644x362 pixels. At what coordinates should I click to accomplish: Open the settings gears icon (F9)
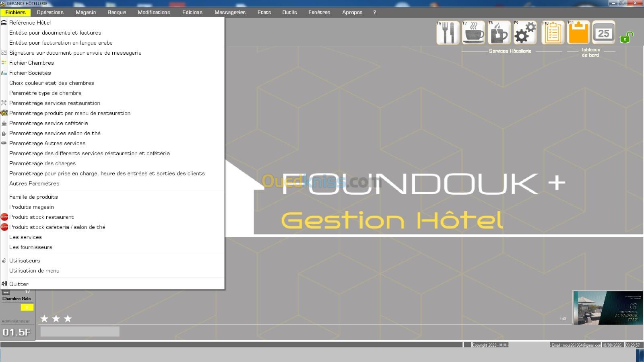[525, 33]
